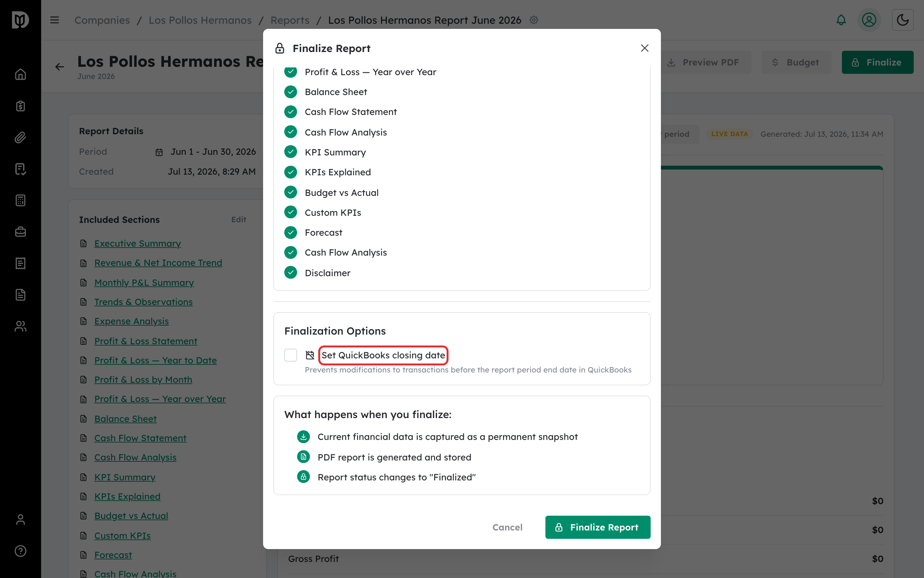Click the calendar-off icon next to closing date

310,355
